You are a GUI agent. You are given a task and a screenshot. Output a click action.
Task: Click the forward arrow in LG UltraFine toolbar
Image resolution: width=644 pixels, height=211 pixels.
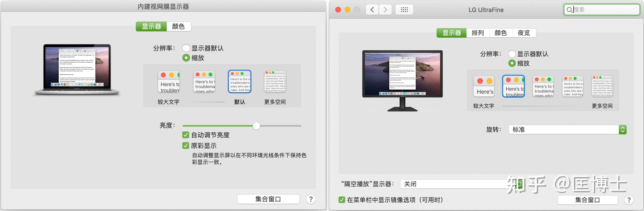385,10
